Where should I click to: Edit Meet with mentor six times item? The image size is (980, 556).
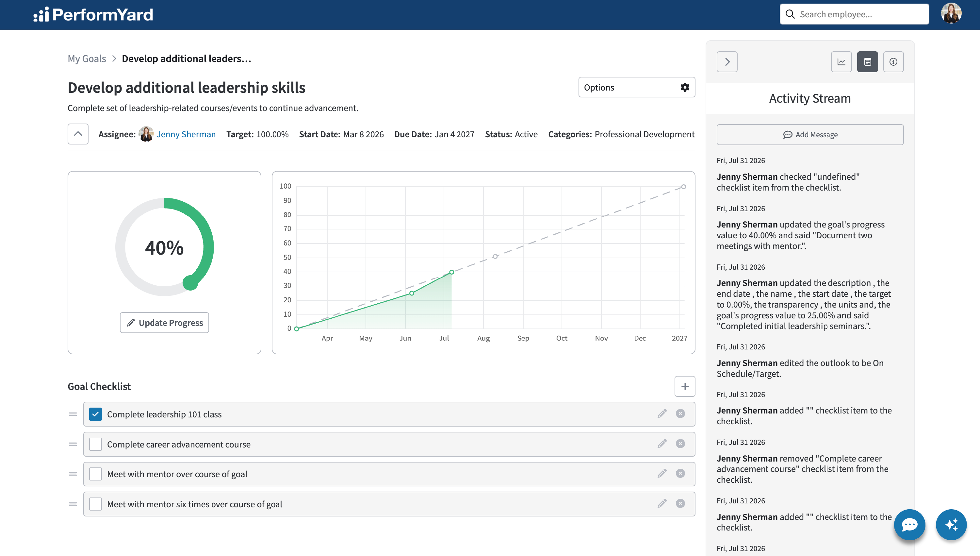[x=662, y=504]
